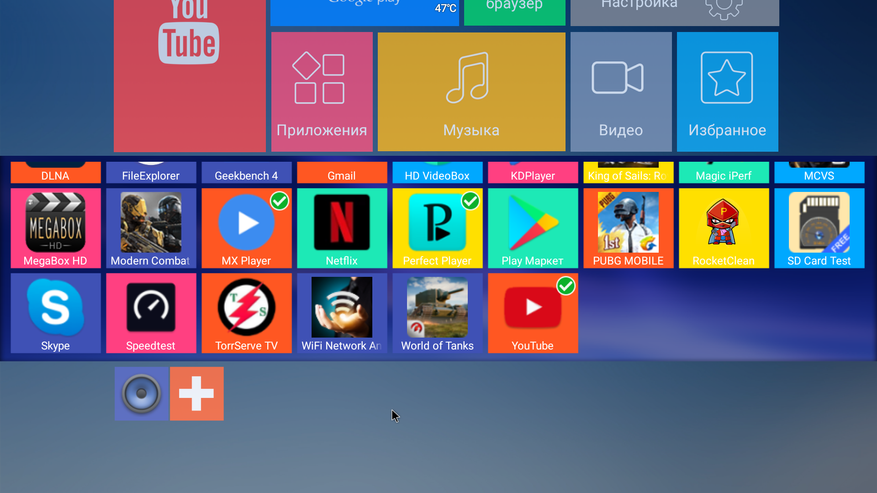Screen dimensions: 877x493
Task: Open the large YouTube tile
Action: tap(190, 76)
